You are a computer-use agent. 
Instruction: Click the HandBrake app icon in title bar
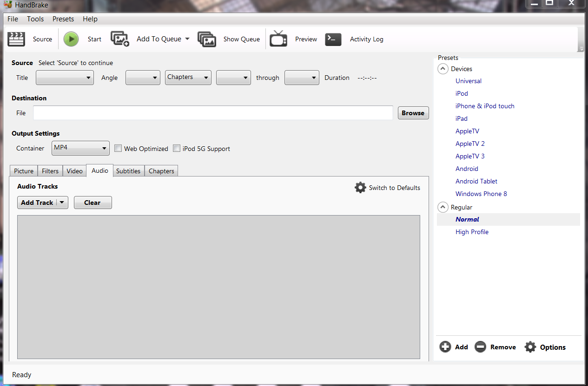click(7, 5)
